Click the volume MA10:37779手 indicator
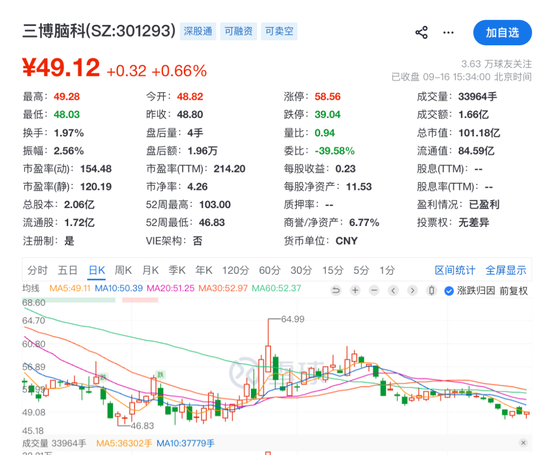The width and height of the screenshot is (550, 455). [185, 443]
